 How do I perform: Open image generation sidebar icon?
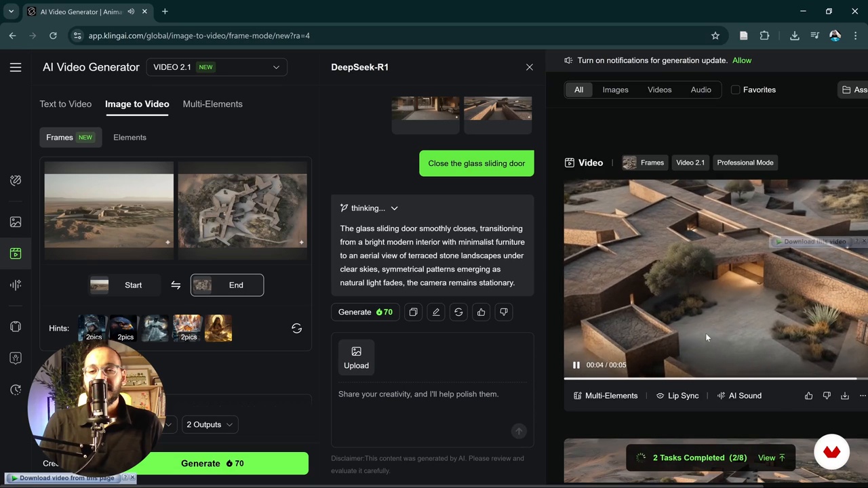(16, 222)
